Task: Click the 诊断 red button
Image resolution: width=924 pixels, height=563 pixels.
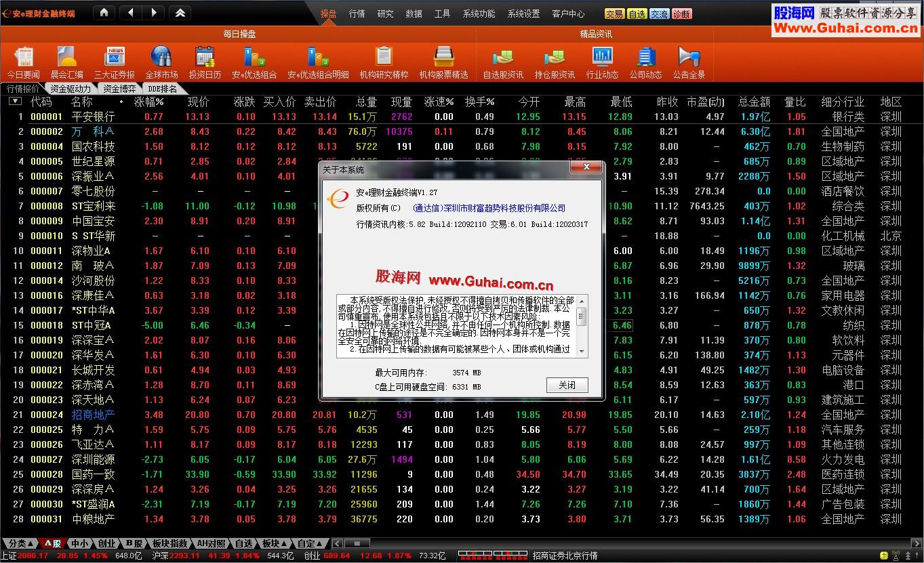Action: tap(682, 14)
